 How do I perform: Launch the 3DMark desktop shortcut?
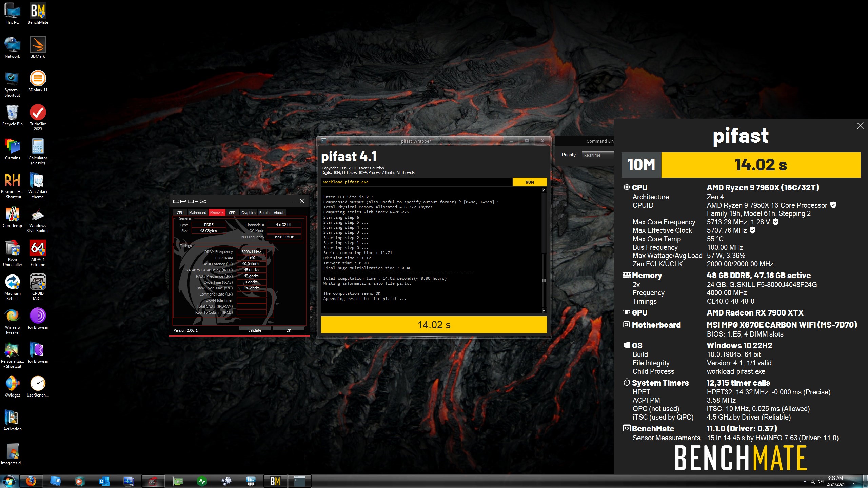click(x=38, y=48)
